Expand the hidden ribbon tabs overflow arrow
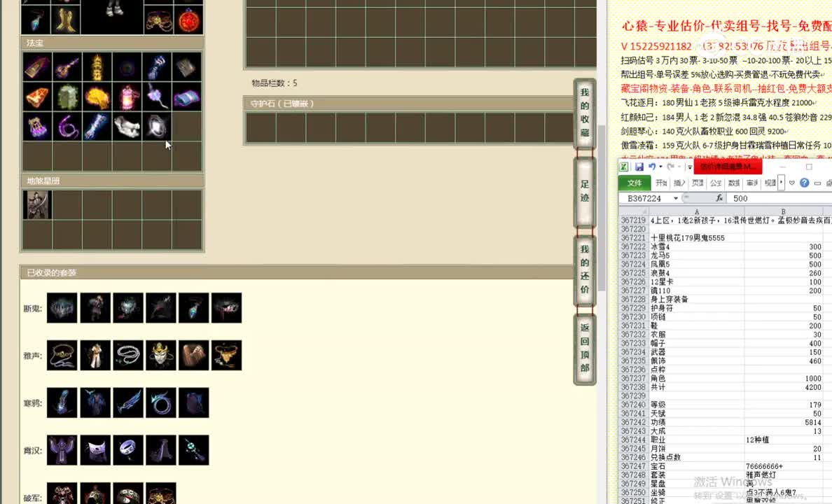The image size is (832, 504). point(782,183)
